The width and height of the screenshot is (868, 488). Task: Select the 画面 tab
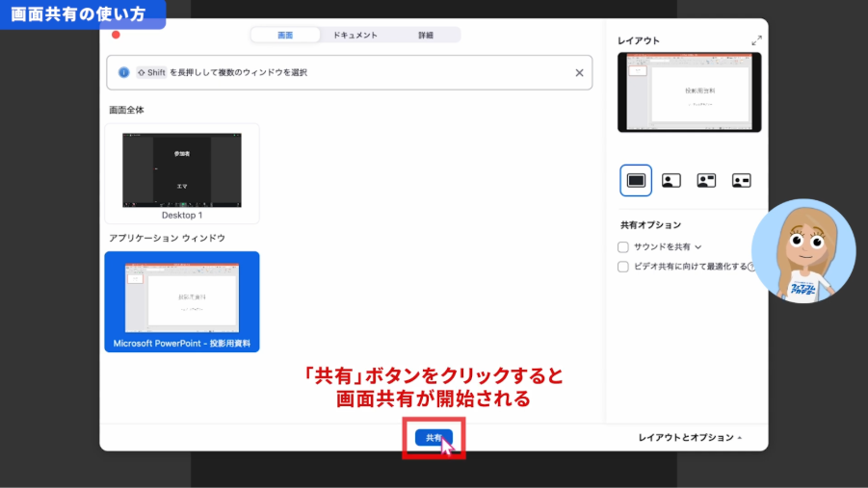pyautogui.click(x=285, y=35)
